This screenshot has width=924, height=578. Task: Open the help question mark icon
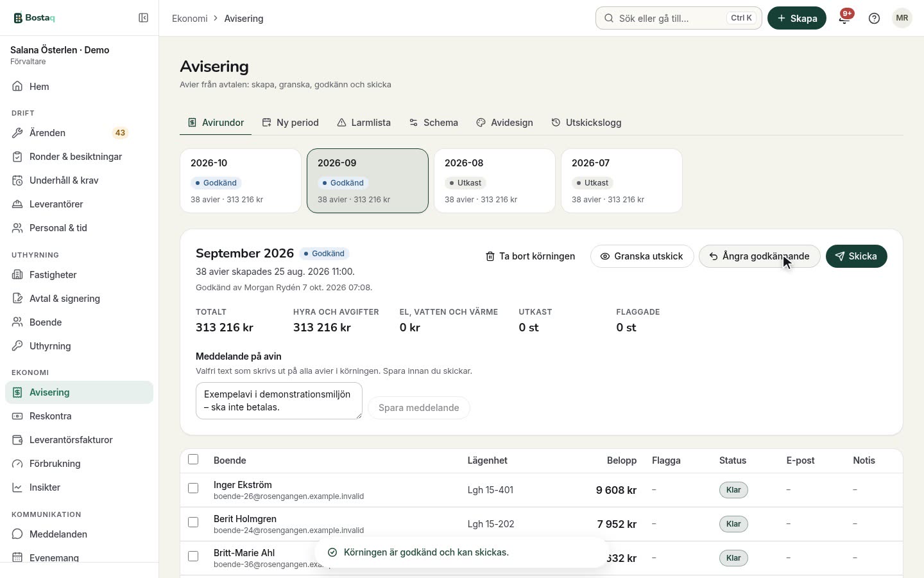pos(874,18)
